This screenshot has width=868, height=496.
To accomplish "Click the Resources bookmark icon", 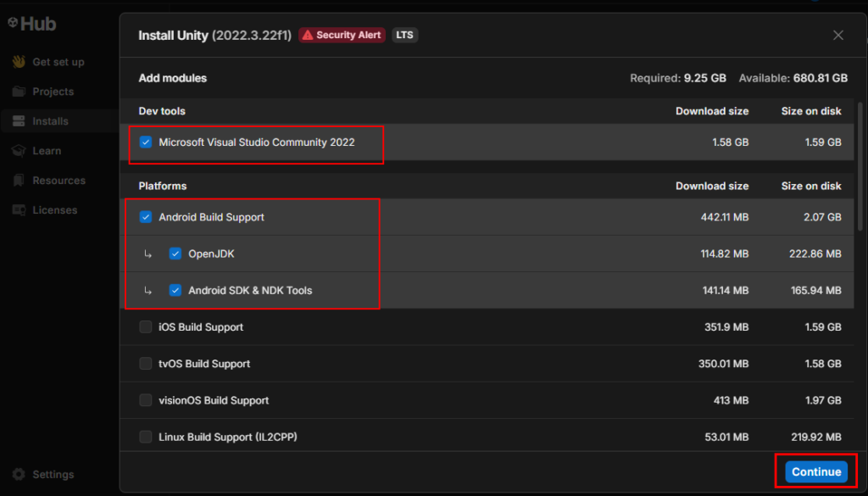I will [x=18, y=181].
